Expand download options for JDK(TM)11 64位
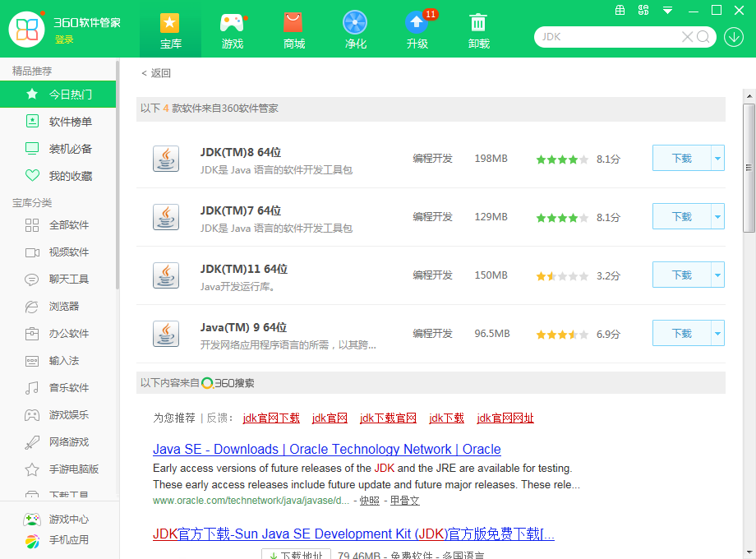756x559 pixels. tap(717, 275)
